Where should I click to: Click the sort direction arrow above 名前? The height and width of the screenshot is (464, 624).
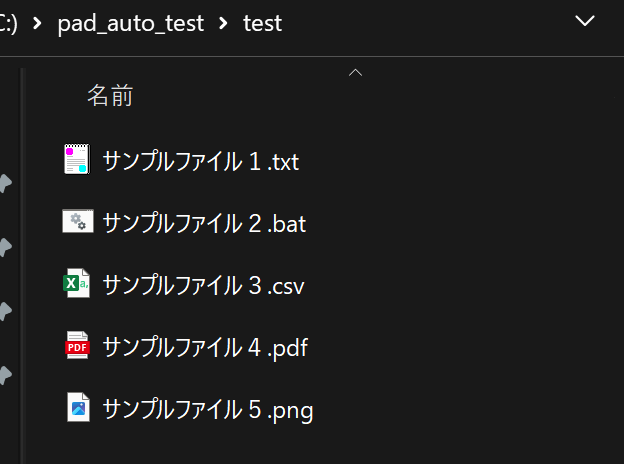(355, 72)
